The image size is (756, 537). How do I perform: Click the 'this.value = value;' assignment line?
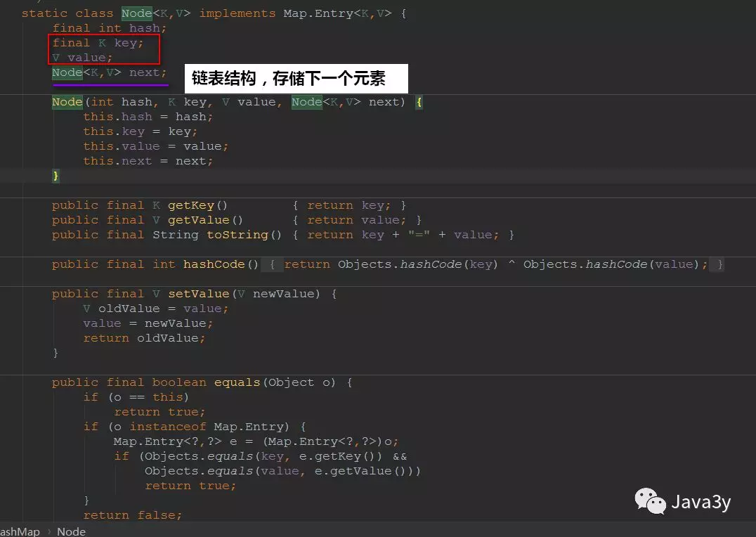(x=156, y=146)
